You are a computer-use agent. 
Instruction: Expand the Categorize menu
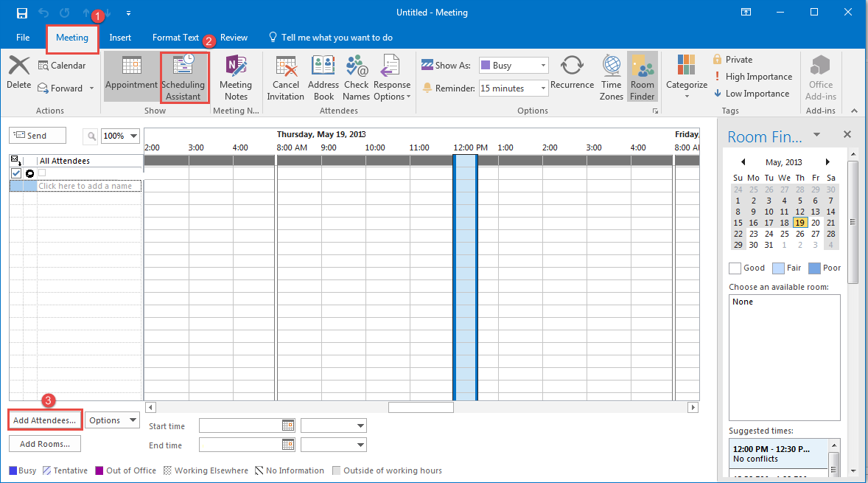(x=687, y=77)
